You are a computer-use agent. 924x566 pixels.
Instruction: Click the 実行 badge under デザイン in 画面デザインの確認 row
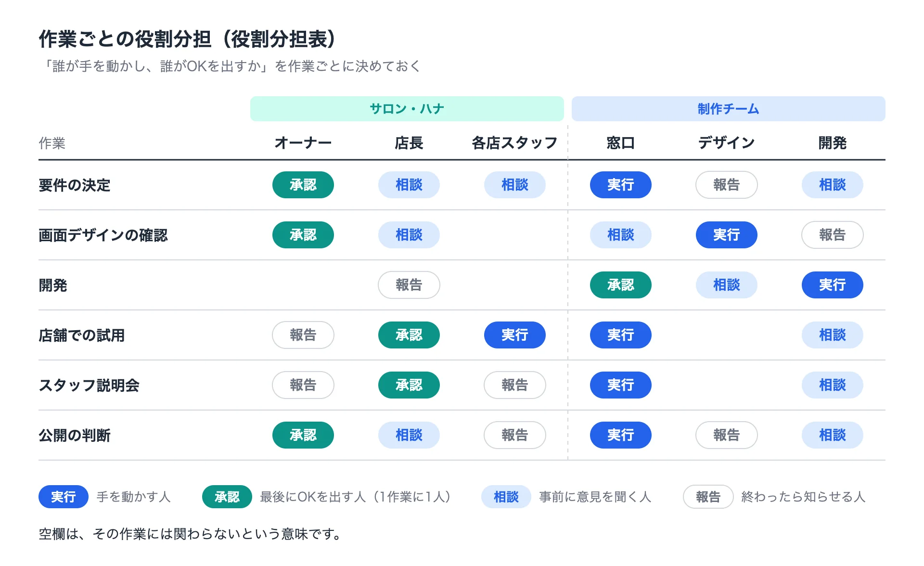point(727,235)
